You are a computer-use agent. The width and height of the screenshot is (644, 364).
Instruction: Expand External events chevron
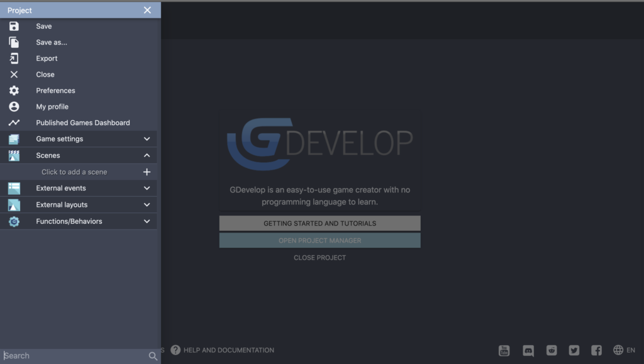pyautogui.click(x=147, y=189)
